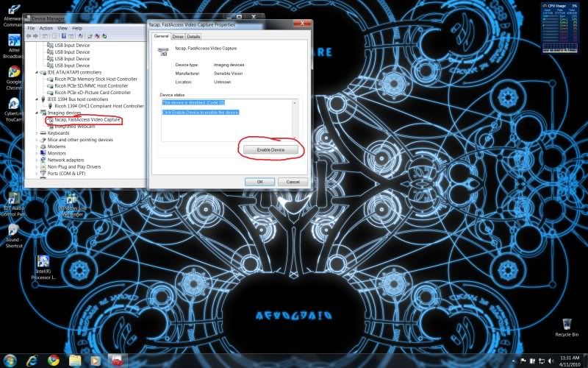
Task: Click the red toolbox taskbar icon
Action: coord(118,361)
